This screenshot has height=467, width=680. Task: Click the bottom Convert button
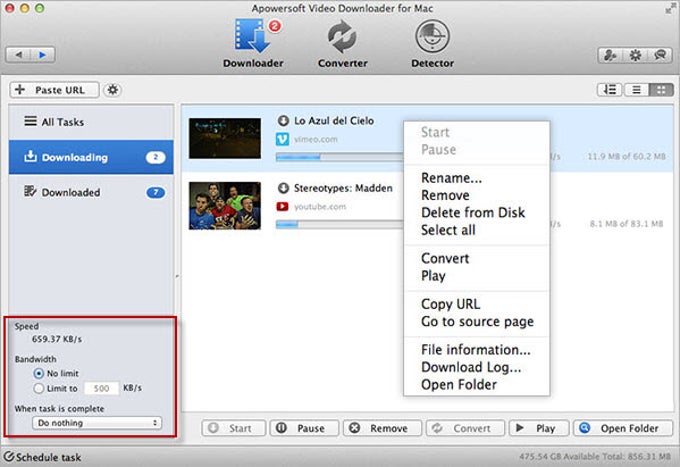point(465,428)
